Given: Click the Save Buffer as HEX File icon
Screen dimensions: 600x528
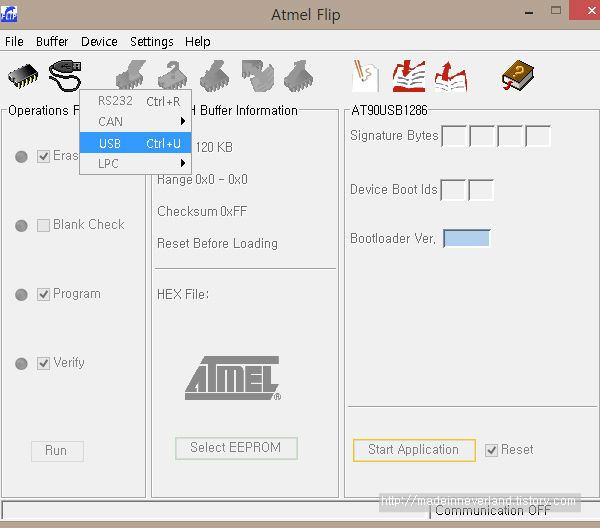Looking at the screenshot, I should click(x=451, y=76).
